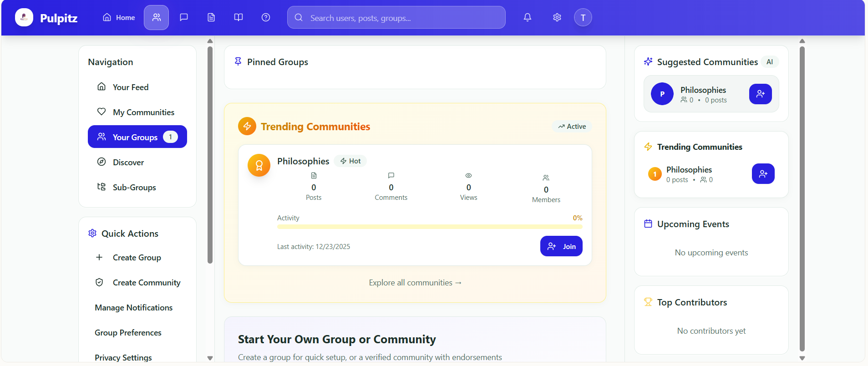868x366 pixels.
Task: Click the search users, posts, groups field
Action: [x=396, y=18]
